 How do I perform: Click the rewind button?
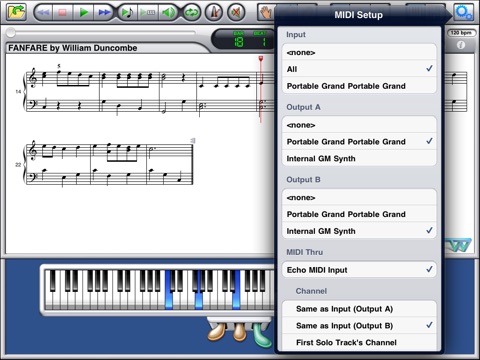pyautogui.click(x=43, y=13)
